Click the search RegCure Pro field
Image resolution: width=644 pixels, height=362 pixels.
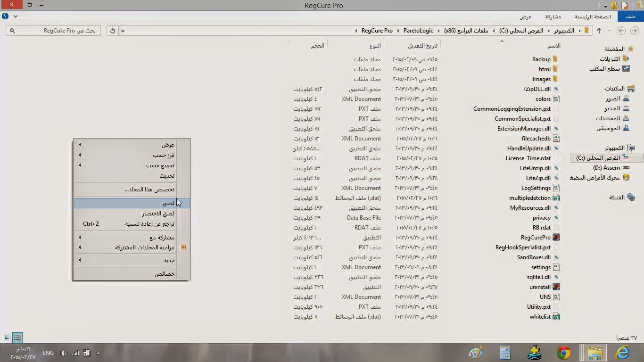(x=52, y=31)
